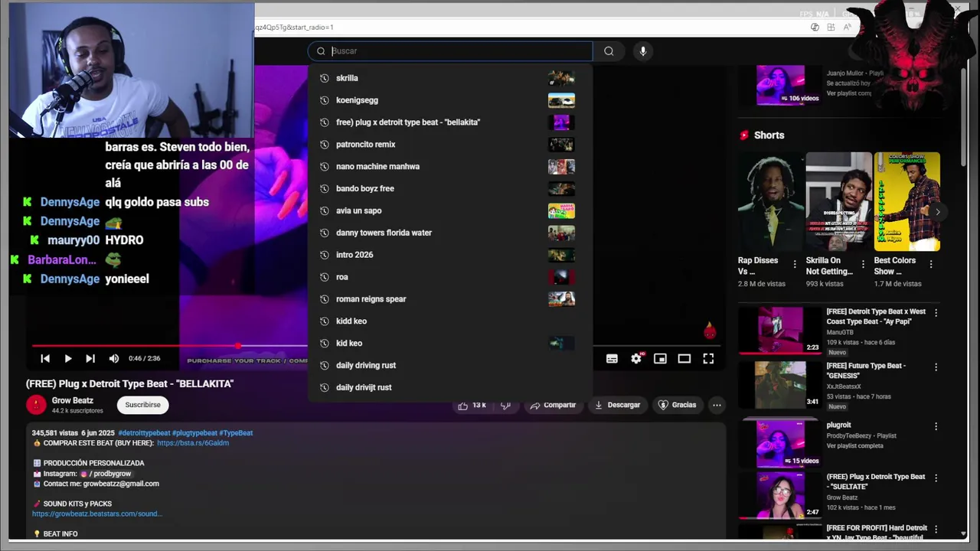Open 'Rap Disses Vs' short thumbnail
Viewport: 980px width, 551px height.
770,202
